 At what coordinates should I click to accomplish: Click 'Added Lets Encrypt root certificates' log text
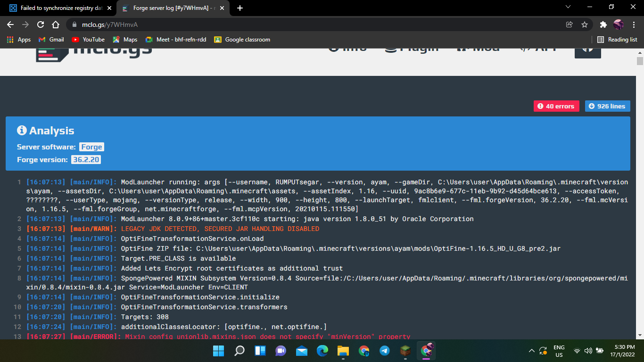click(x=232, y=268)
